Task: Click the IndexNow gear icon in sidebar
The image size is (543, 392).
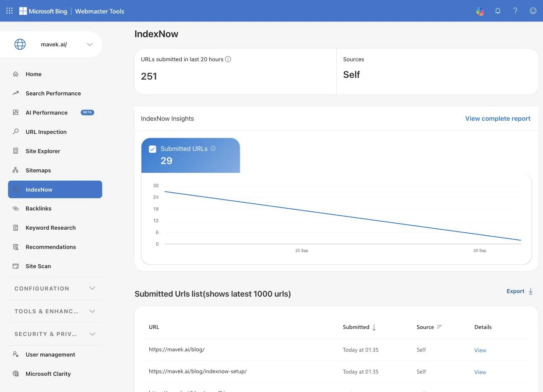Action: [x=16, y=189]
